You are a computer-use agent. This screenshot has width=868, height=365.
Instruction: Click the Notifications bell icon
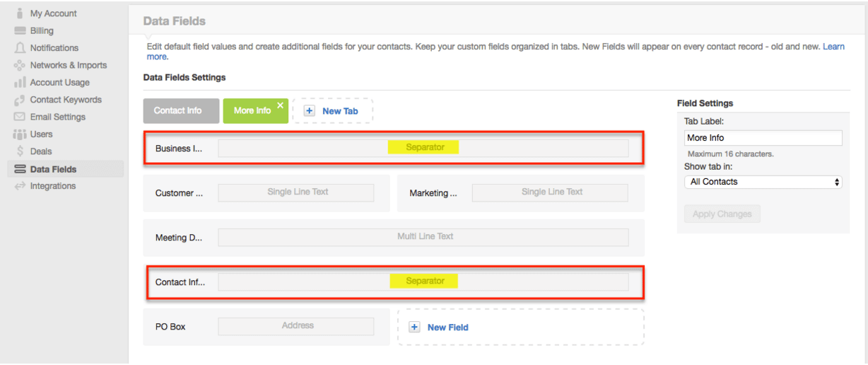point(20,48)
